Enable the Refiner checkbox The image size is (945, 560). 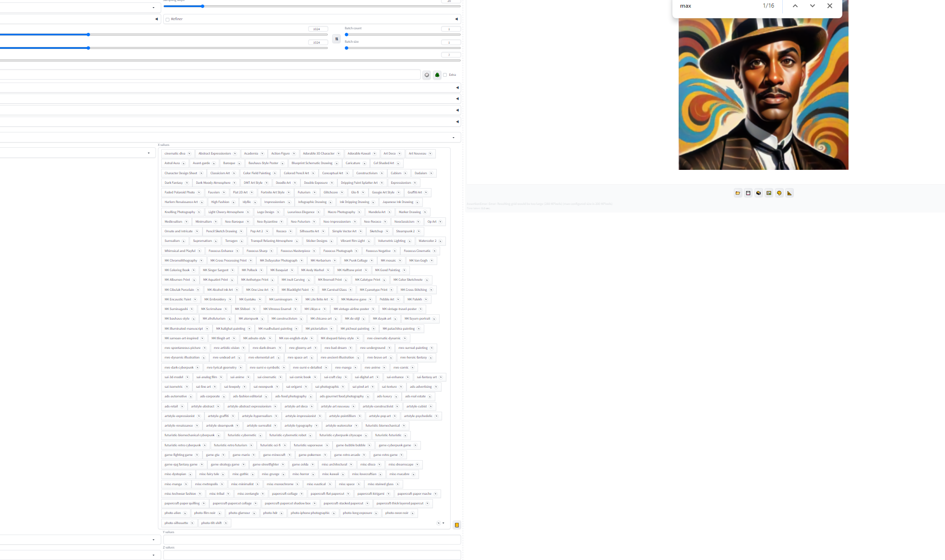click(x=167, y=19)
